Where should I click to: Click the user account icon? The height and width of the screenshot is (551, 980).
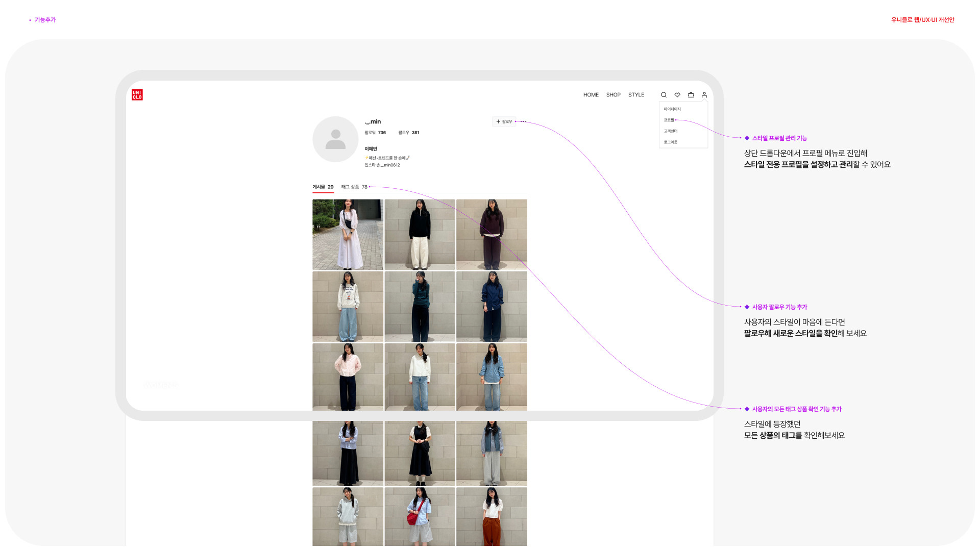tap(704, 95)
